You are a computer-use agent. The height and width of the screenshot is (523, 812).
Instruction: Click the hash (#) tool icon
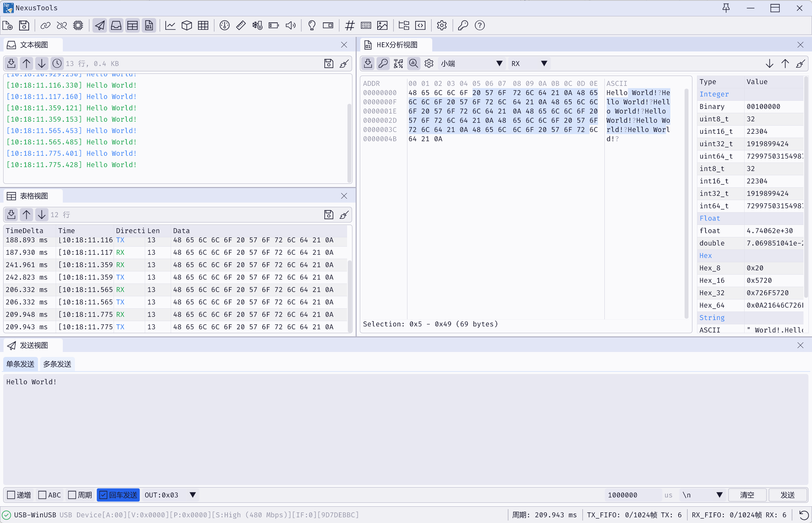click(350, 25)
